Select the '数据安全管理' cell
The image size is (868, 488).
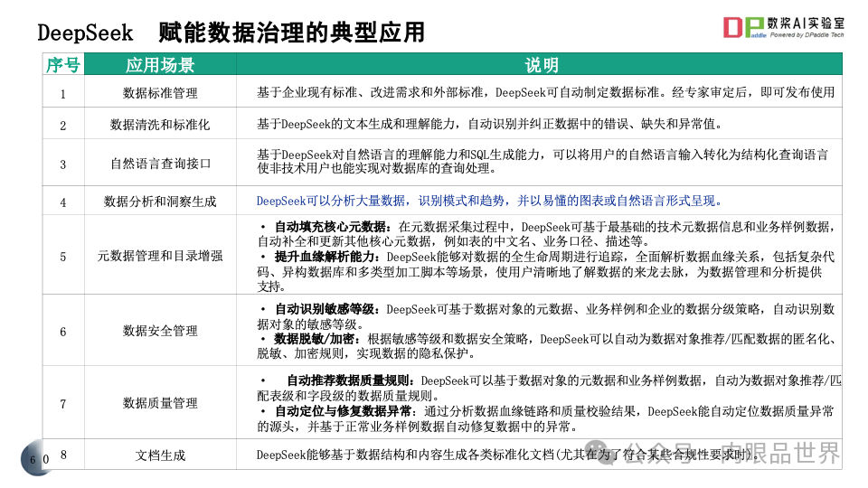pos(160,331)
